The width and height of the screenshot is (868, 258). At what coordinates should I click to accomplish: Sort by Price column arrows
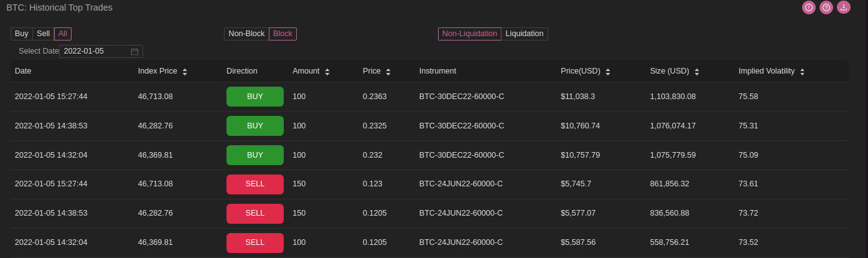(388, 72)
